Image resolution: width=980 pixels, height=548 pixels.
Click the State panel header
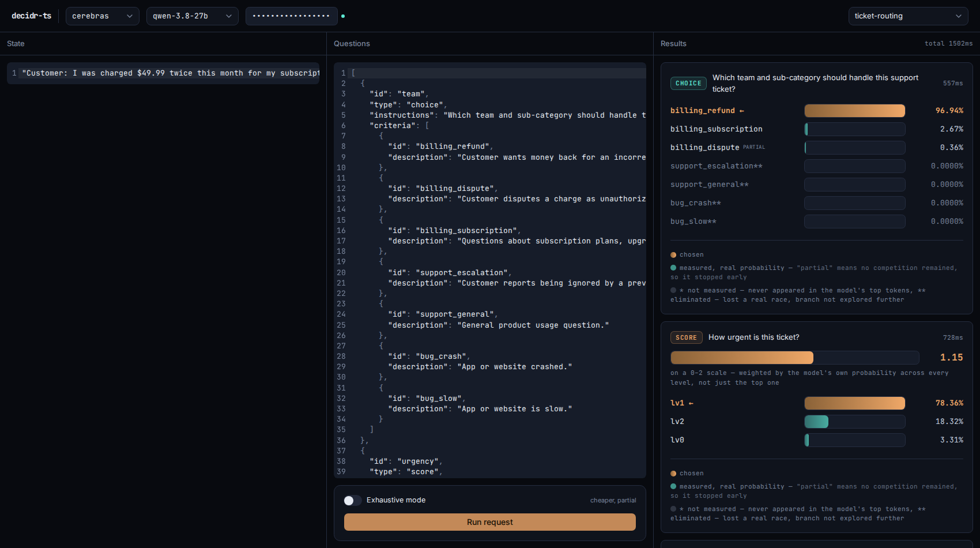16,44
